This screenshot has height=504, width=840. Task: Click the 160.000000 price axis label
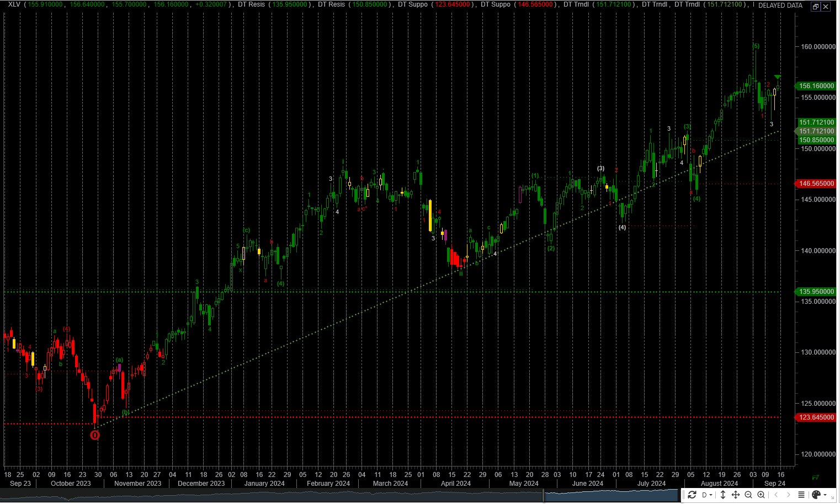tap(818, 47)
